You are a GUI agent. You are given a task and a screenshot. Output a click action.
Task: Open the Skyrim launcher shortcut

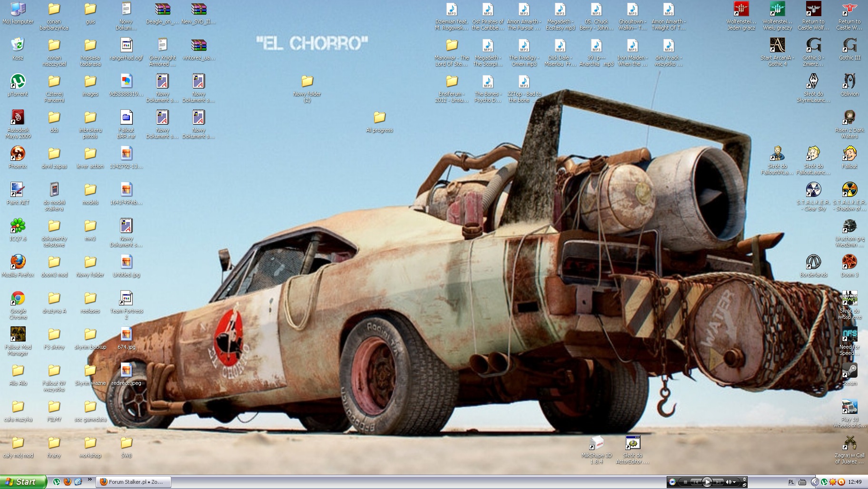point(813,88)
